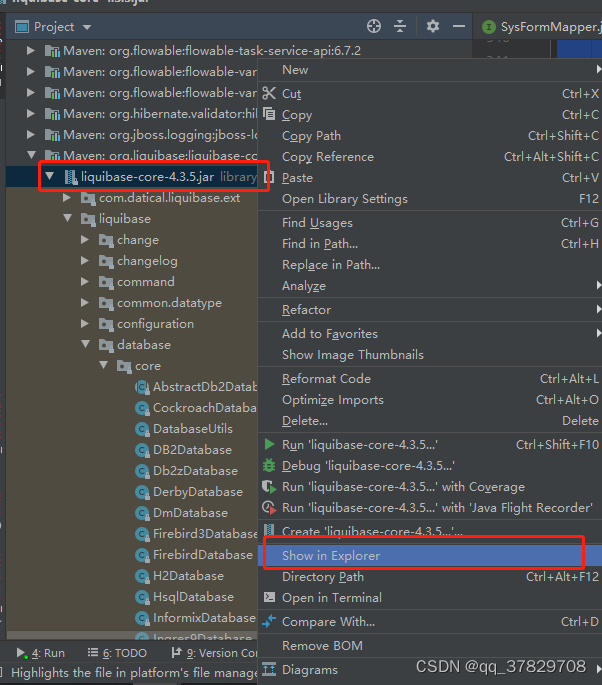Collapse the liquibase-core-4.3.5.jar node

49,176
